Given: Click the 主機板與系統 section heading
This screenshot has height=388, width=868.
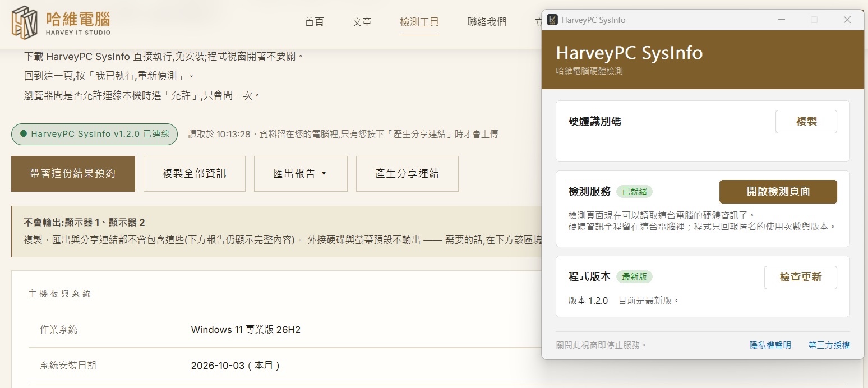Looking at the screenshot, I should [x=59, y=294].
